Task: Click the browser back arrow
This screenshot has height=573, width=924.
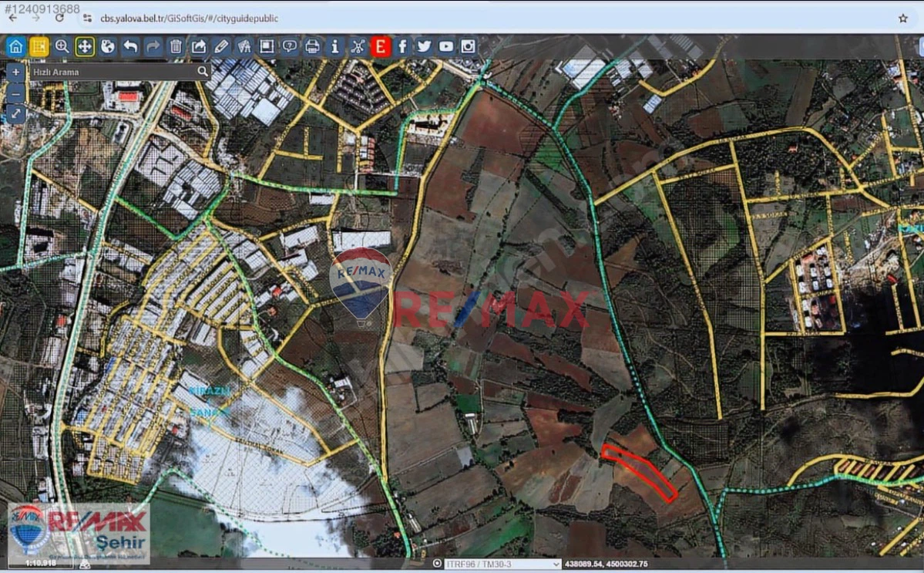Action: (x=13, y=19)
